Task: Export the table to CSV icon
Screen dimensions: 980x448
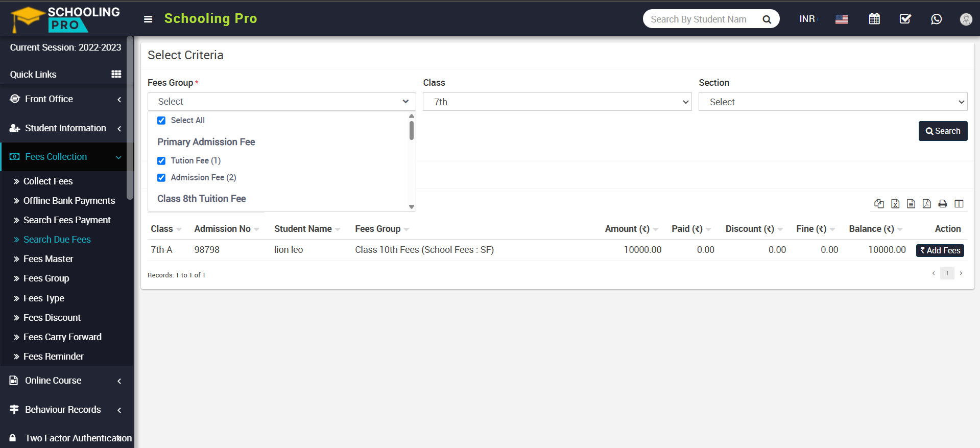Action: point(911,204)
